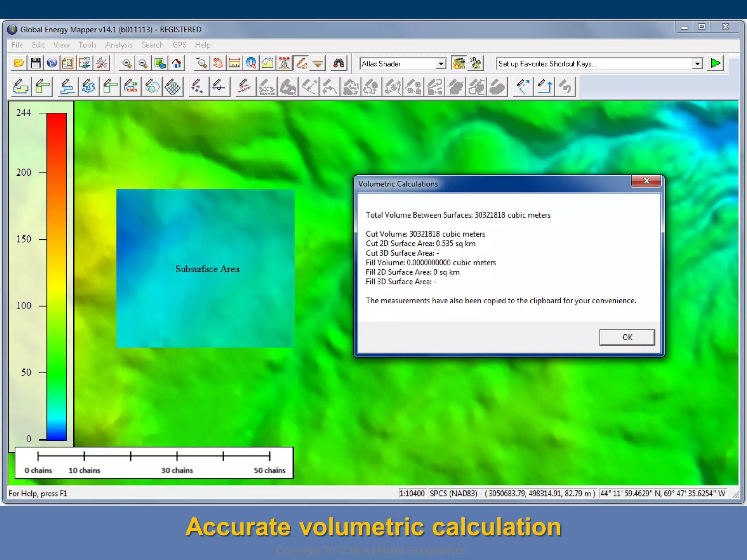
Task: Select the Create Area Feature digitizer icon
Action: [x=21, y=87]
